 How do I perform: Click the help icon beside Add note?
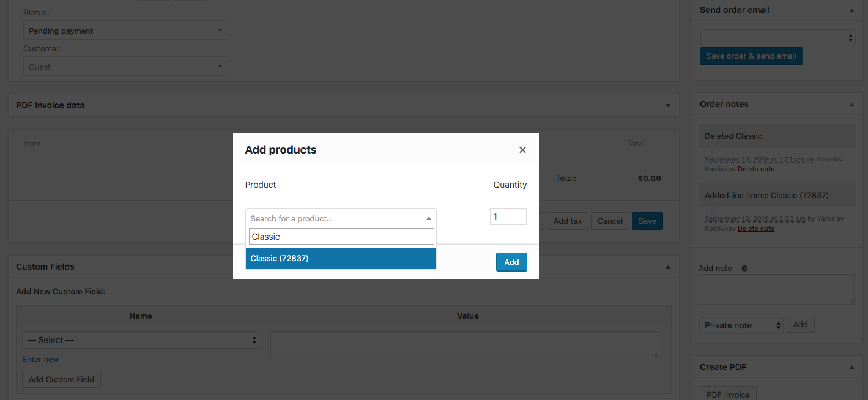click(744, 269)
